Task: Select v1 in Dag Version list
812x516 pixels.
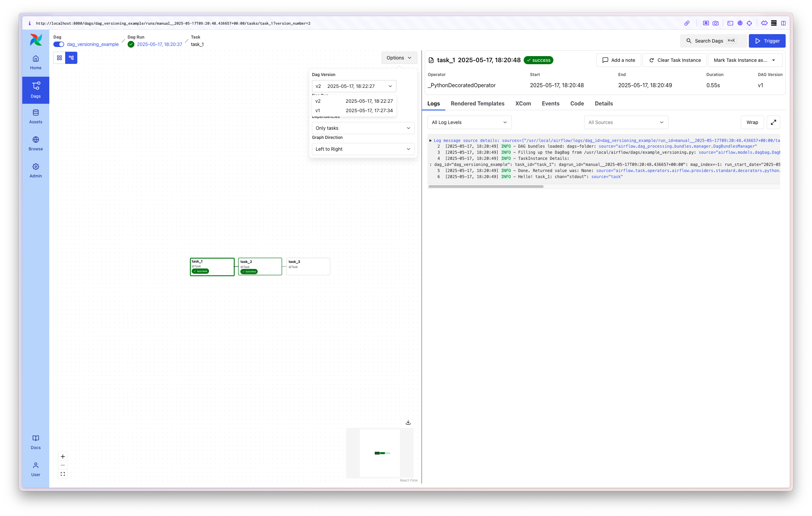Action: (x=354, y=110)
